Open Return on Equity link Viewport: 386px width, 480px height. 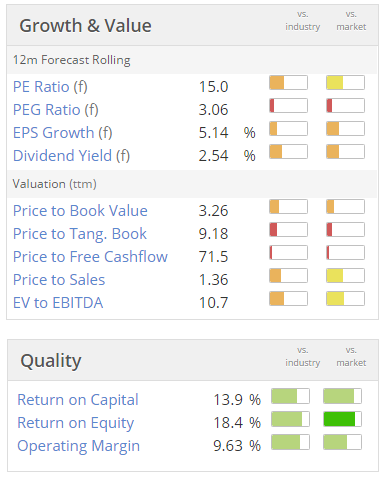[x=76, y=423]
